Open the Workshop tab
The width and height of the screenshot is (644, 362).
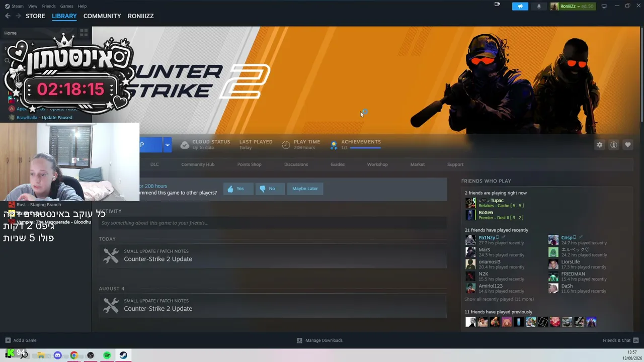click(377, 164)
